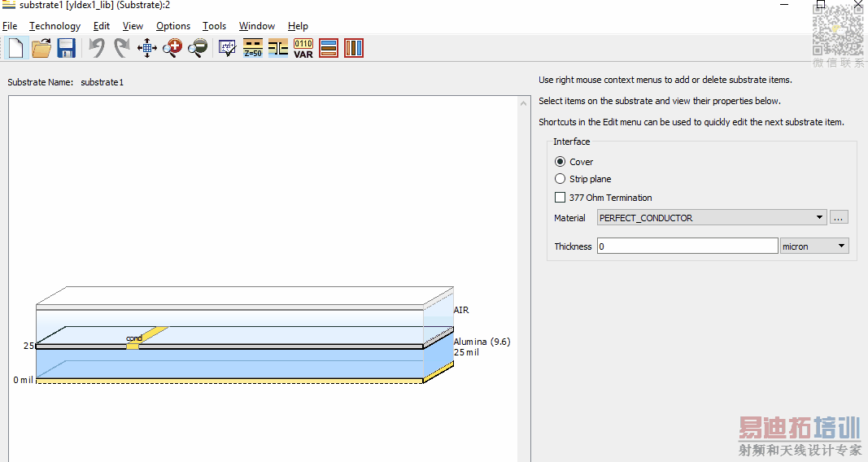This screenshot has width=868, height=462.
Task: Click the ellipsis button beside Material
Action: point(839,217)
